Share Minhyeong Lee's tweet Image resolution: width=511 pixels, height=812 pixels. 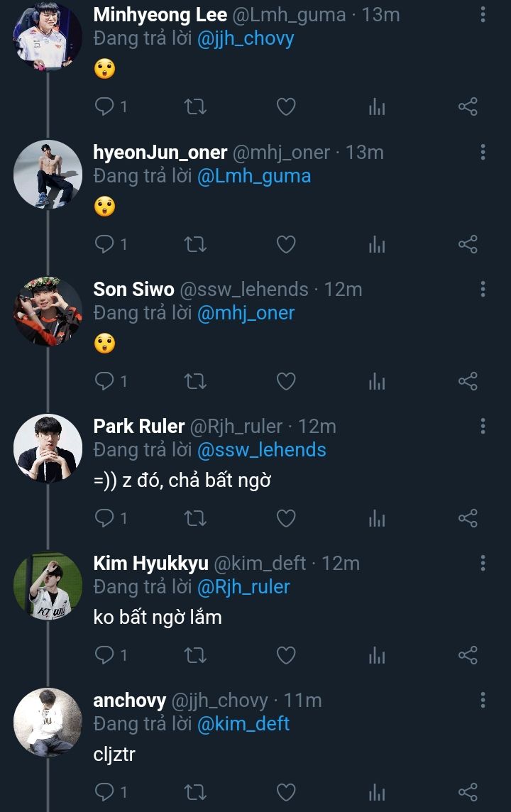pos(468,107)
